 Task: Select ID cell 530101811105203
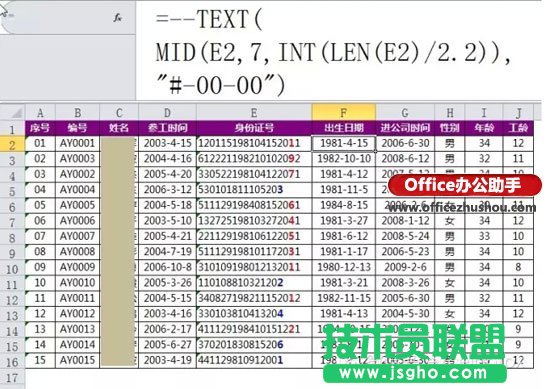click(x=254, y=190)
